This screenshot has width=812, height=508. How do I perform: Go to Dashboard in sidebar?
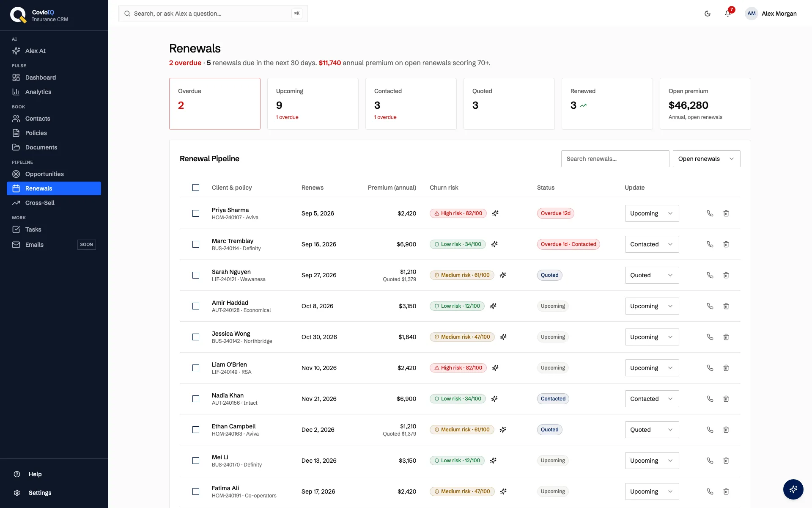(54, 77)
